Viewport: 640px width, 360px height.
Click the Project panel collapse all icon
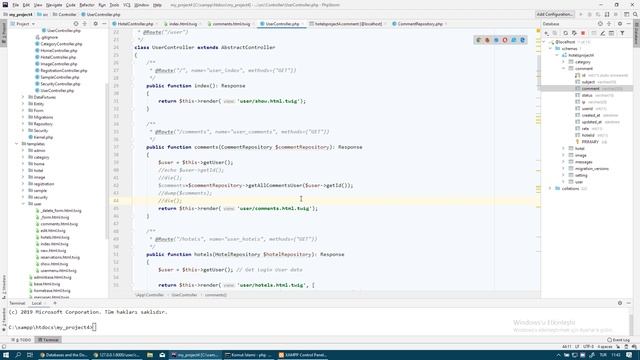[x=85, y=24]
